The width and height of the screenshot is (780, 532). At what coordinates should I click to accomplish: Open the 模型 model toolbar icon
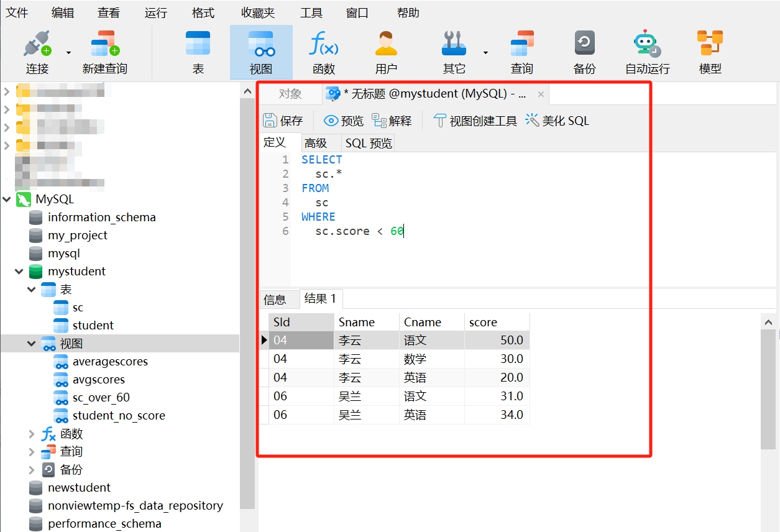tap(710, 45)
